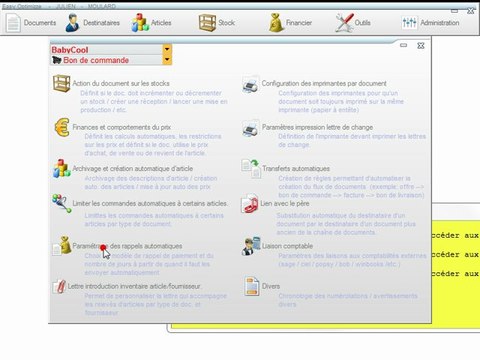This screenshot has width=480, height=360.
Task: Open the Divers settings link
Action: click(271, 286)
